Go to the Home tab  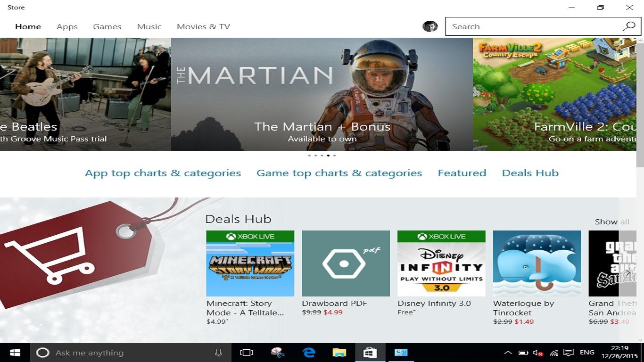point(28,26)
